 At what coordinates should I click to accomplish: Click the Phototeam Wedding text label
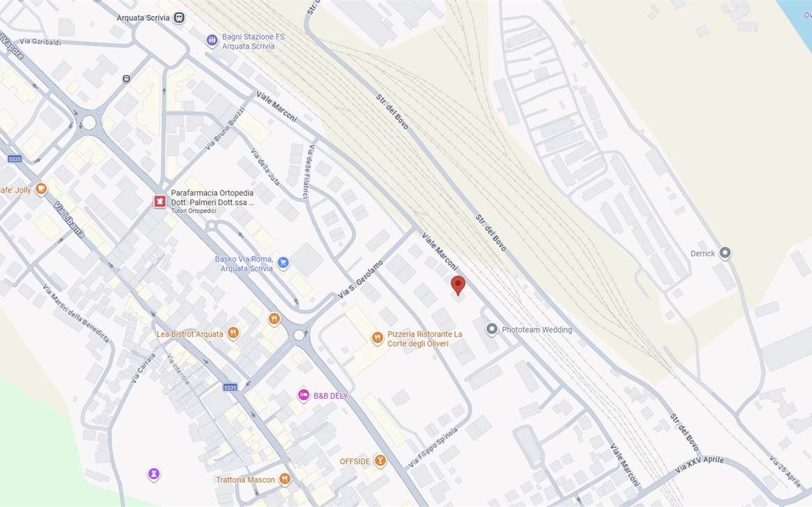(x=536, y=330)
